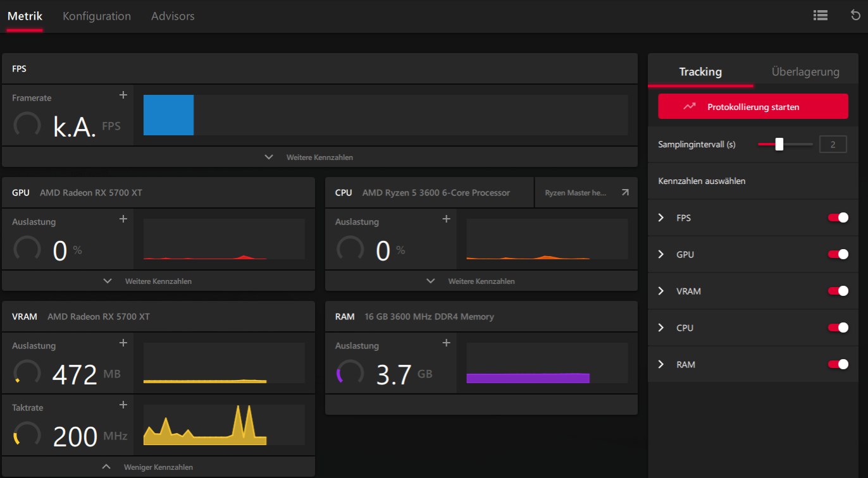The width and height of the screenshot is (868, 478).
Task: Click the reset arrow icon at top right
Action: pos(855,15)
